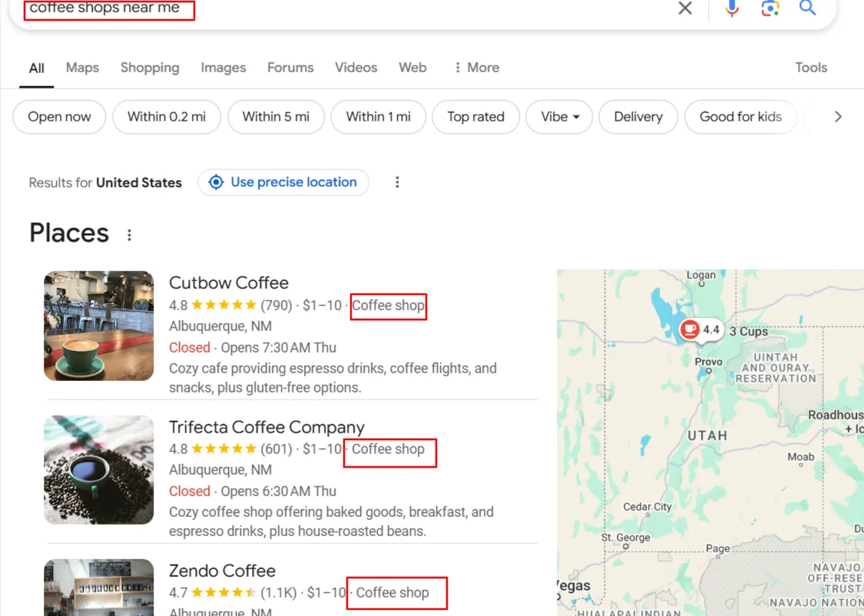This screenshot has height=616, width=864.
Task: Click the right chevron to reveal more filters
Action: [x=838, y=117]
